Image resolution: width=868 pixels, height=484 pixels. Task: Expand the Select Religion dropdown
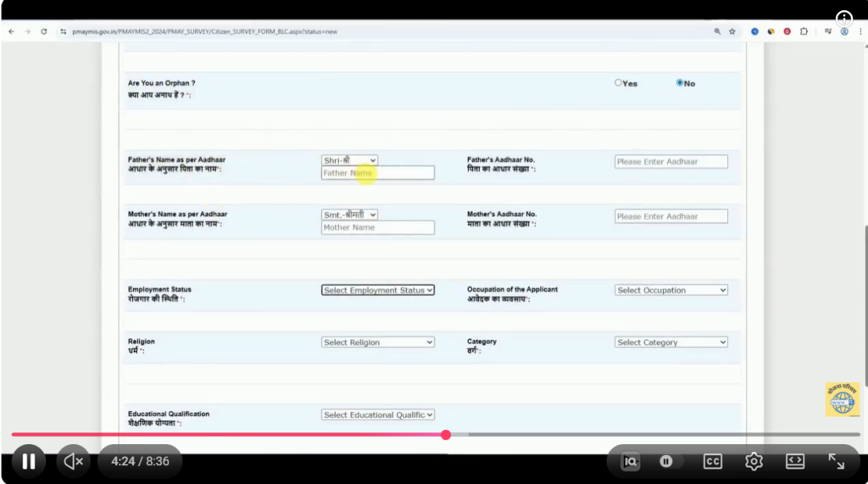[x=377, y=342]
